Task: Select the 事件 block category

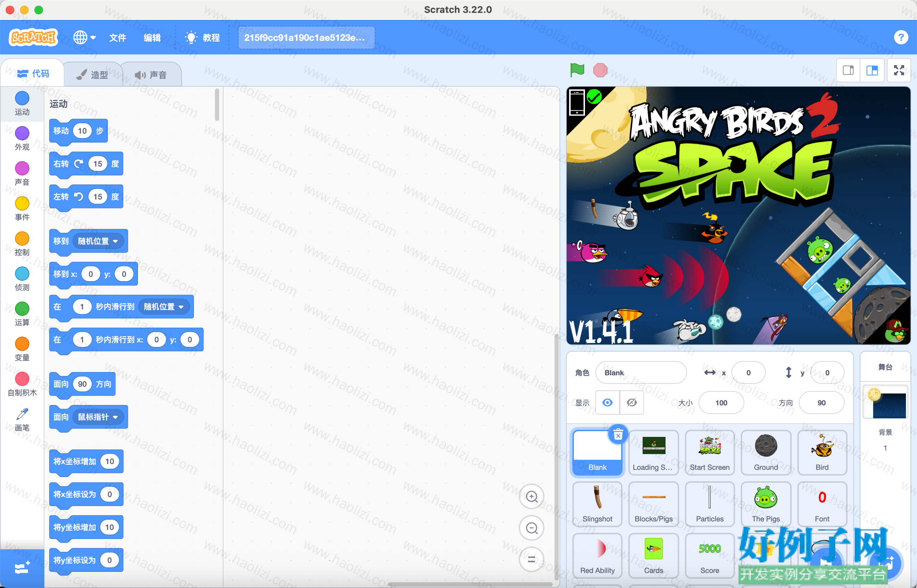Action: pos(22,208)
